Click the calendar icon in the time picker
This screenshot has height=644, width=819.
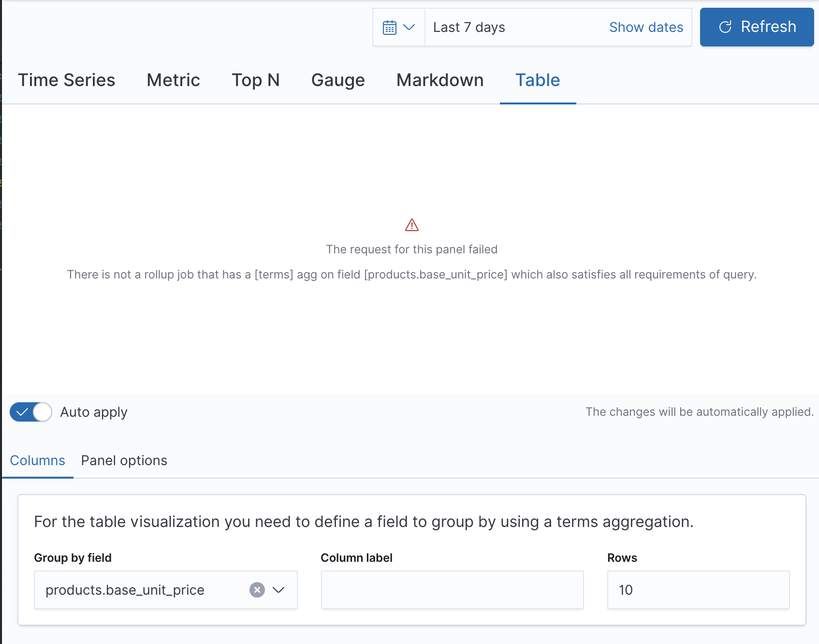(x=390, y=27)
